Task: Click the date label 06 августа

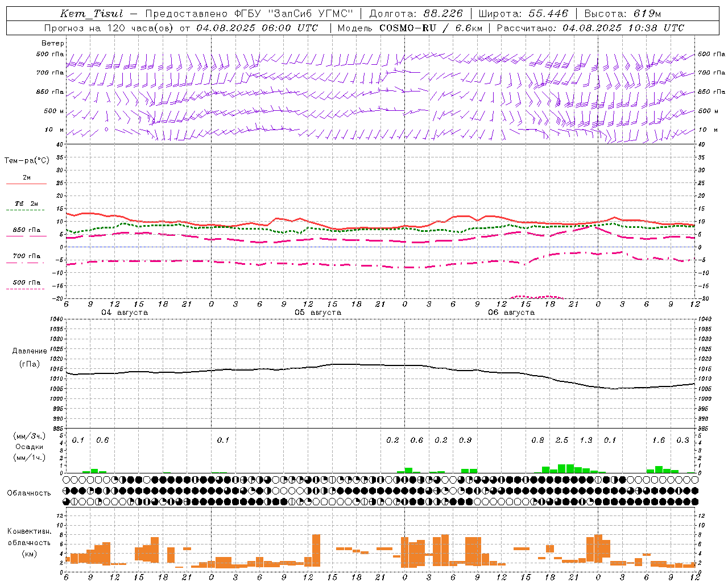Action: (x=511, y=313)
